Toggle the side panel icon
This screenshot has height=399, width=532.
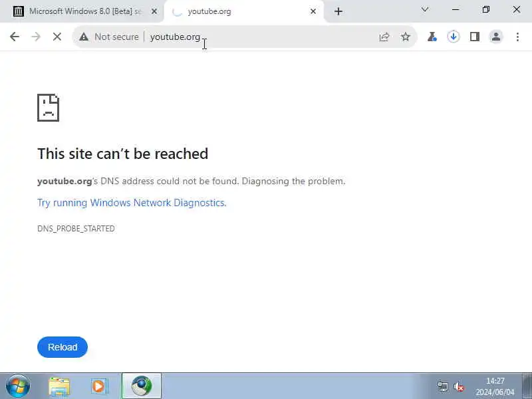(475, 37)
